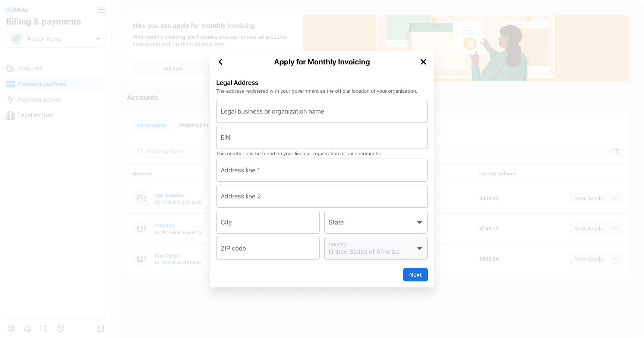
Task: Open the Los Angeles account link
Action: pyautogui.click(x=169, y=195)
